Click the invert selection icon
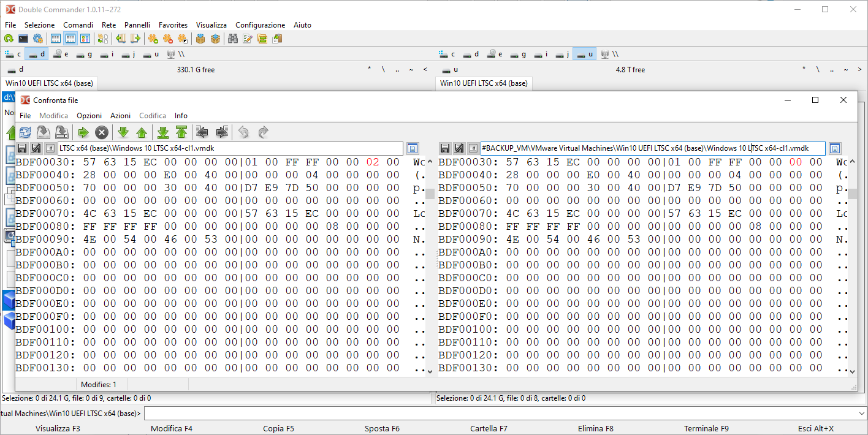 [x=183, y=39]
